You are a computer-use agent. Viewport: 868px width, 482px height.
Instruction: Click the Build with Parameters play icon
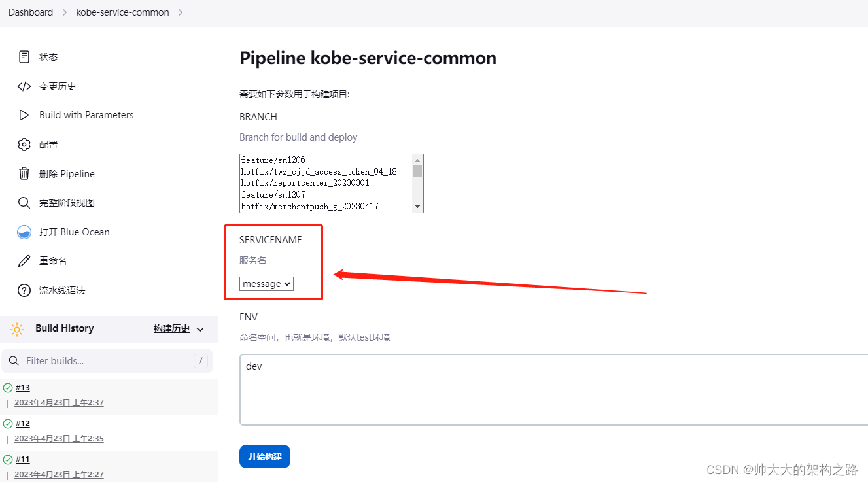[x=24, y=115]
